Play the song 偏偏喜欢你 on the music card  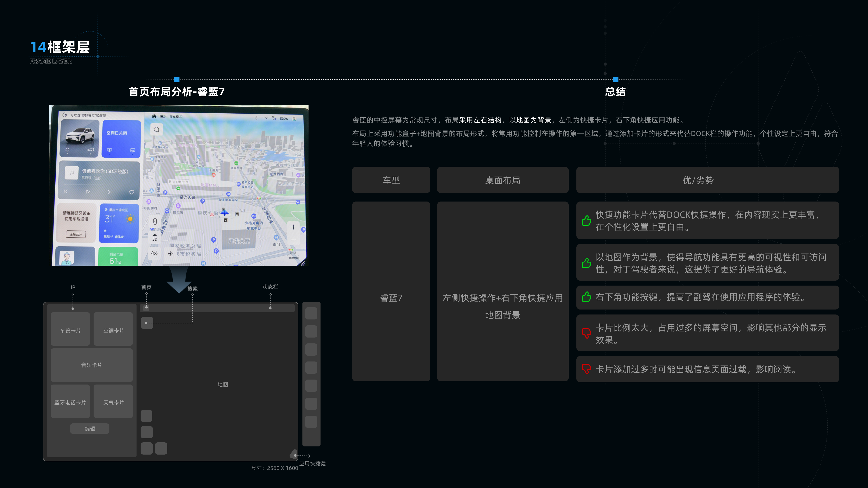point(88,192)
